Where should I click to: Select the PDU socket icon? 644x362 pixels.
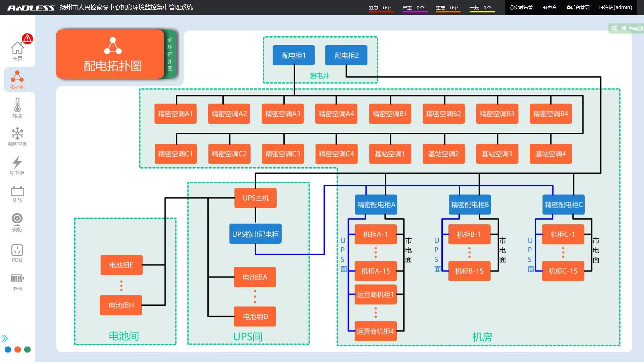click(17, 253)
